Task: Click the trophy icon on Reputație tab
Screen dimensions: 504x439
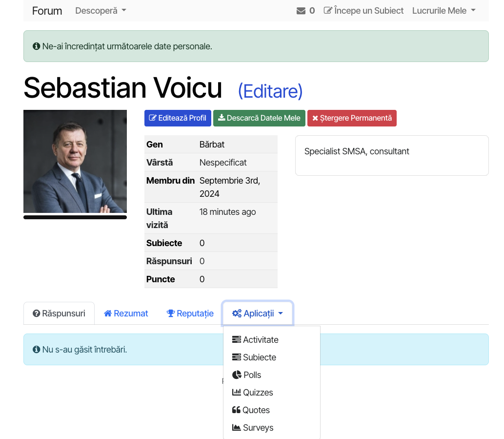Action: (171, 314)
